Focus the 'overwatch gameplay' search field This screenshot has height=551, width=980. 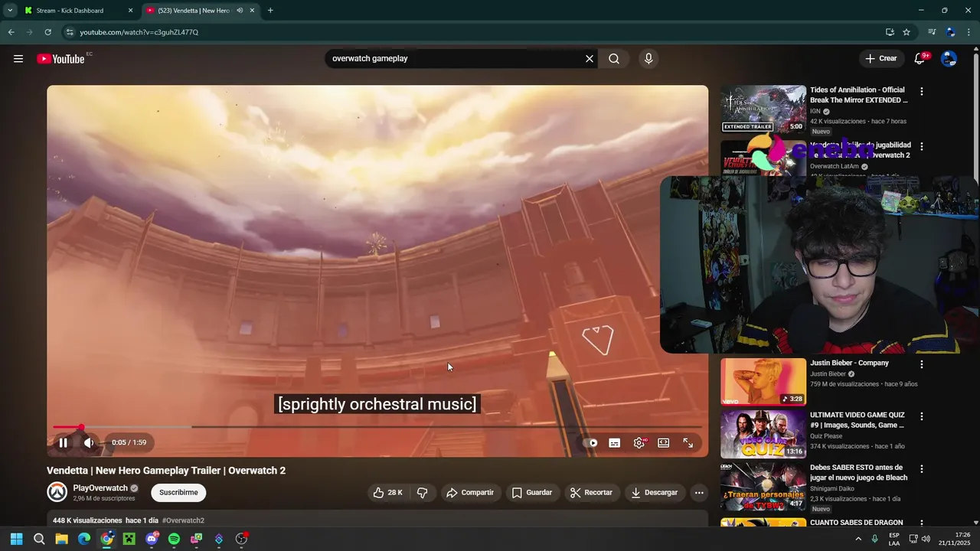tap(456, 59)
